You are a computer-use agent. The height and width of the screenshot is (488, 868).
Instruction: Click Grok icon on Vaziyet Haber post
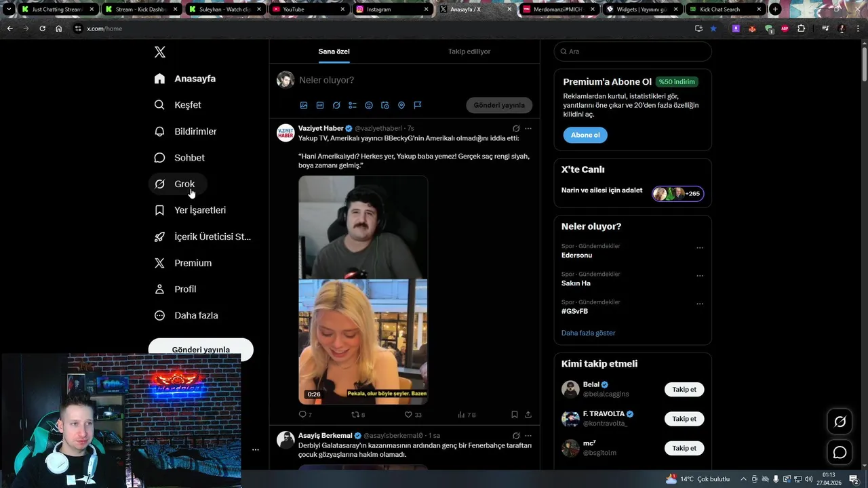point(516,128)
